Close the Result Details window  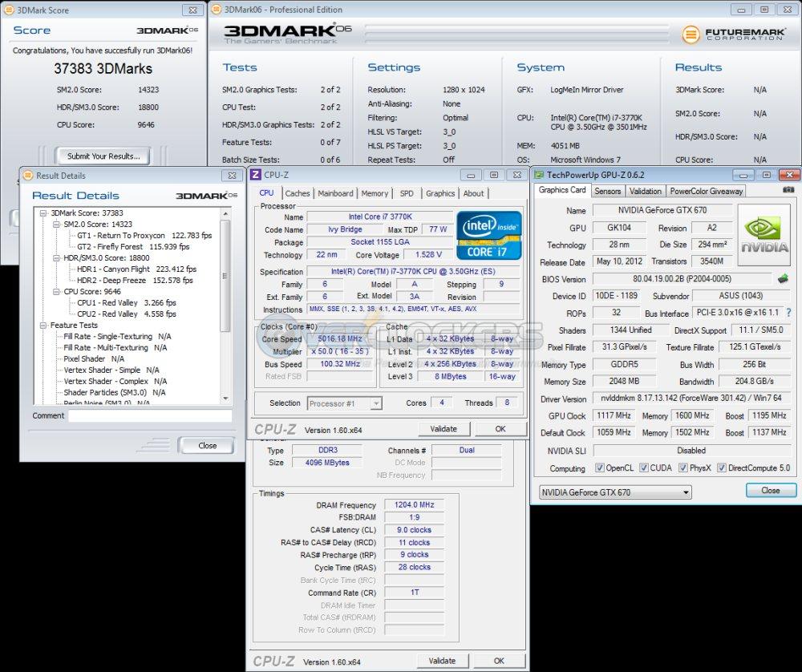point(232,176)
